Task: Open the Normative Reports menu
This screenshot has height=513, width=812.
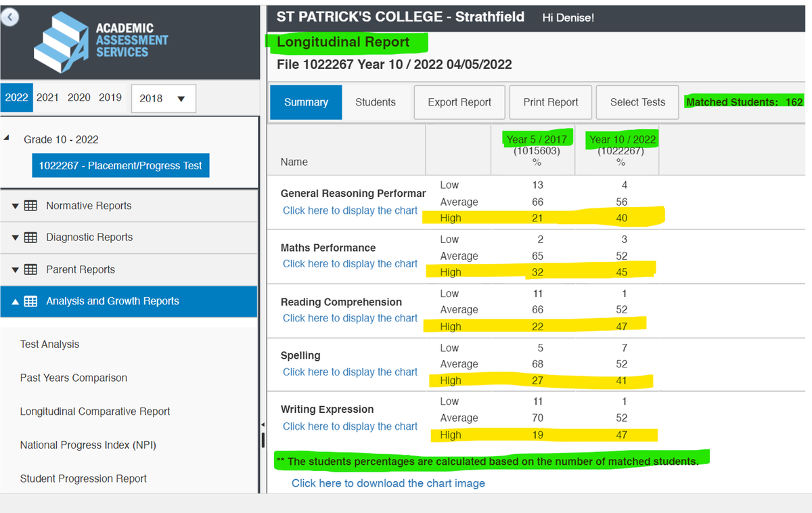Action: pos(129,206)
